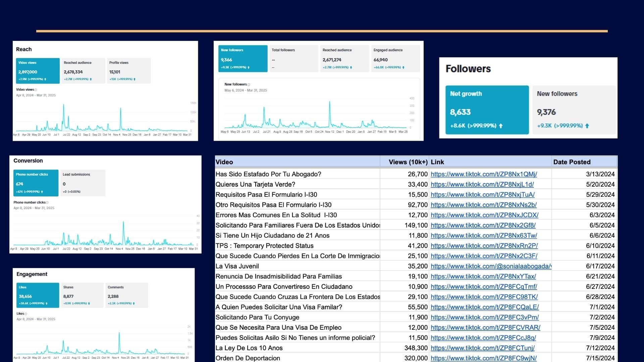Switch to the Reached audience 2,678,334 card
The height and width of the screenshot is (362, 644).
pyautogui.click(x=83, y=71)
